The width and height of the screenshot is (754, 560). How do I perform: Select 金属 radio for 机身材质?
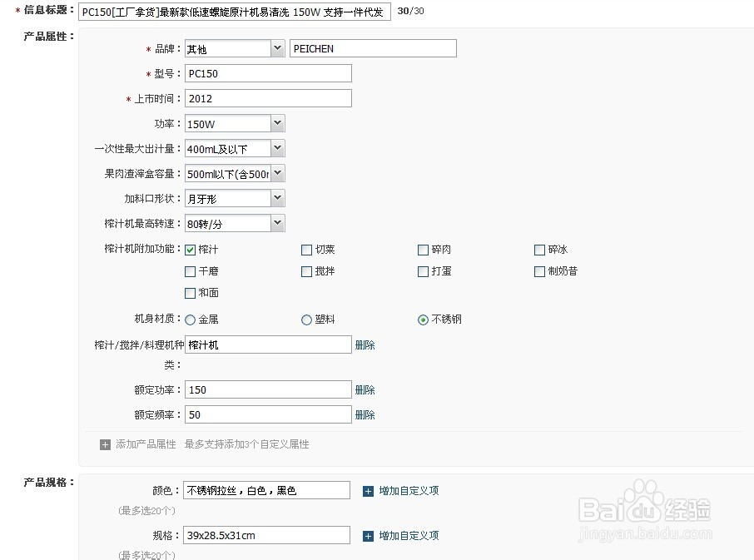pos(190,320)
